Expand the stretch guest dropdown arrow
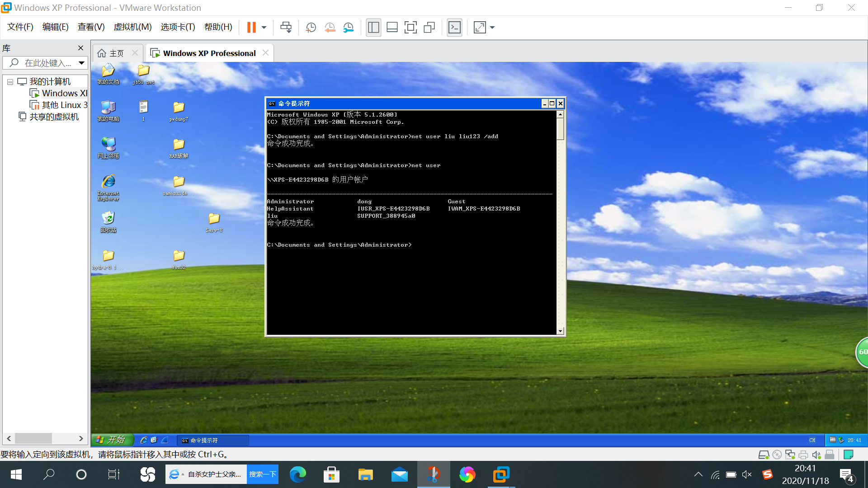This screenshot has width=868, height=488. (x=492, y=28)
